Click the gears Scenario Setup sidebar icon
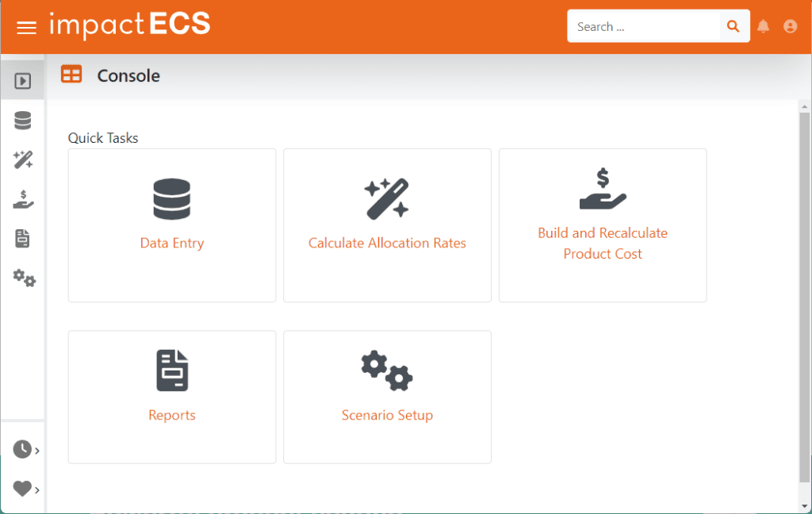Viewport: 812px width, 514px height. (x=24, y=278)
